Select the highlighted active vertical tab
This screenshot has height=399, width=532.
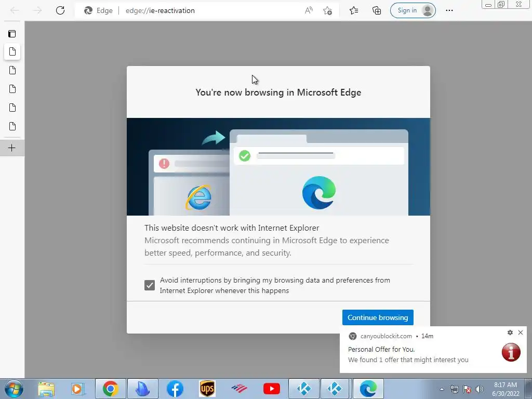pyautogui.click(x=12, y=51)
